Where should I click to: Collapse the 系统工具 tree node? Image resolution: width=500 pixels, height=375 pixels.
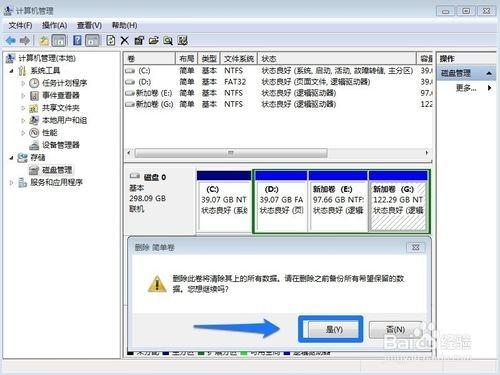pos(11,71)
